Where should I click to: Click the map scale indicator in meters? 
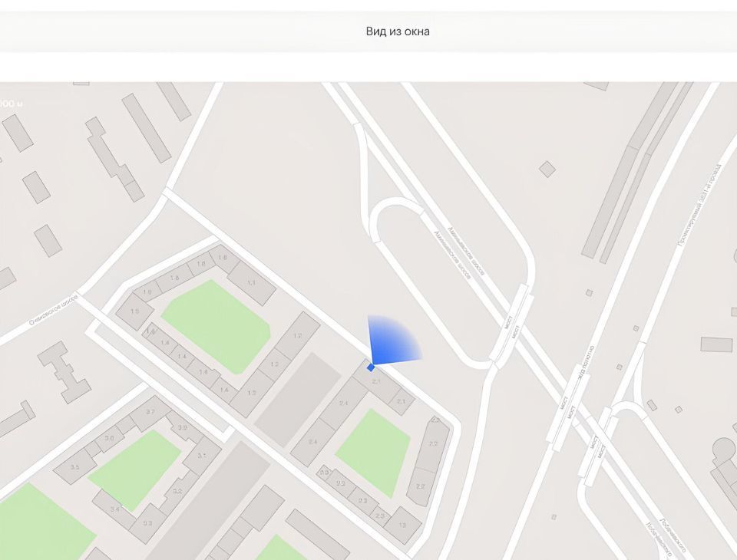10,104
